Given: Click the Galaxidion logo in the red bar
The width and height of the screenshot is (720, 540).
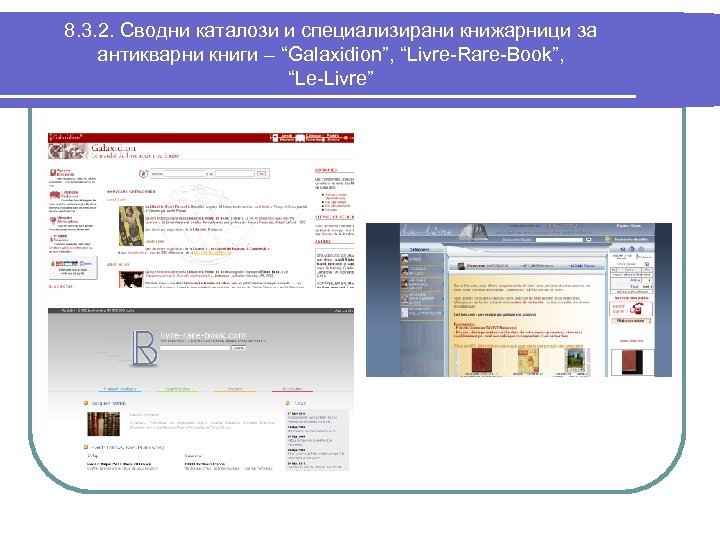Looking at the screenshot, I should (66, 137).
